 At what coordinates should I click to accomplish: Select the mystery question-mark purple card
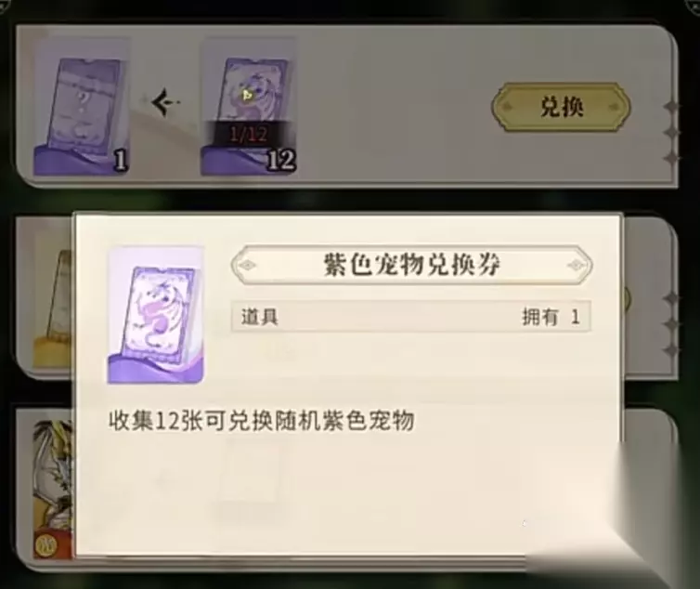pos(82,106)
